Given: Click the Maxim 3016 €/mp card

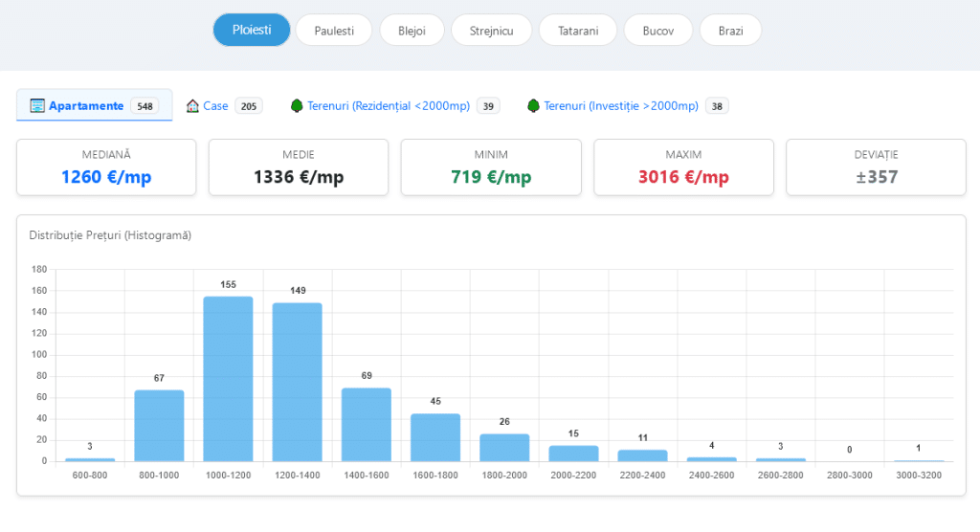Looking at the screenshot, I should point(683,167).
